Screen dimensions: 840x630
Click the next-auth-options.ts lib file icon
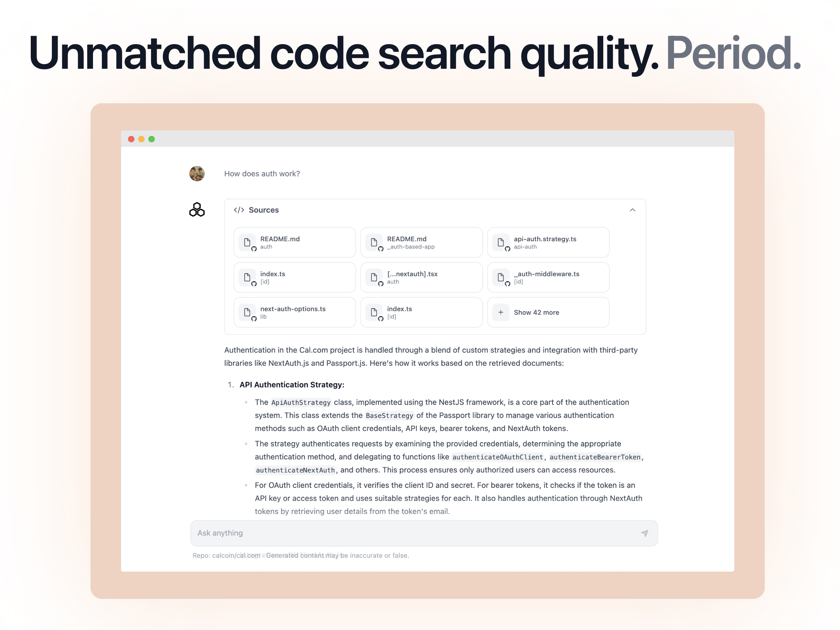pyautogui.click(x=247, y=311)
